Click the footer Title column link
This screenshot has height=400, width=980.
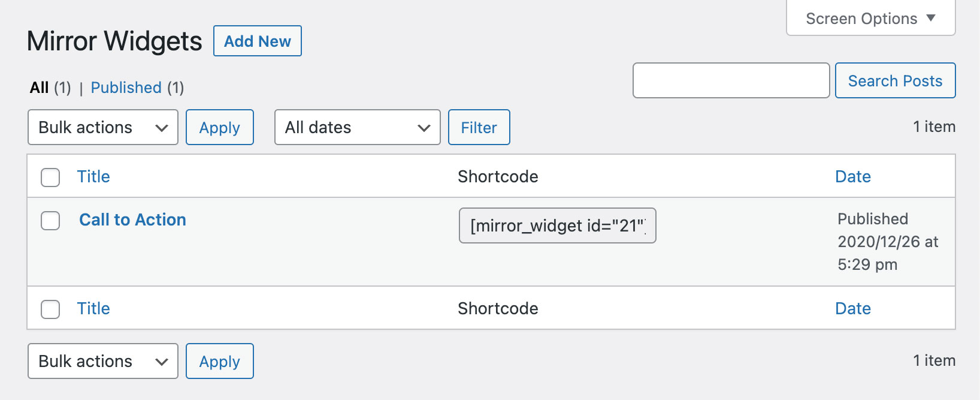(x=93, y=309)
